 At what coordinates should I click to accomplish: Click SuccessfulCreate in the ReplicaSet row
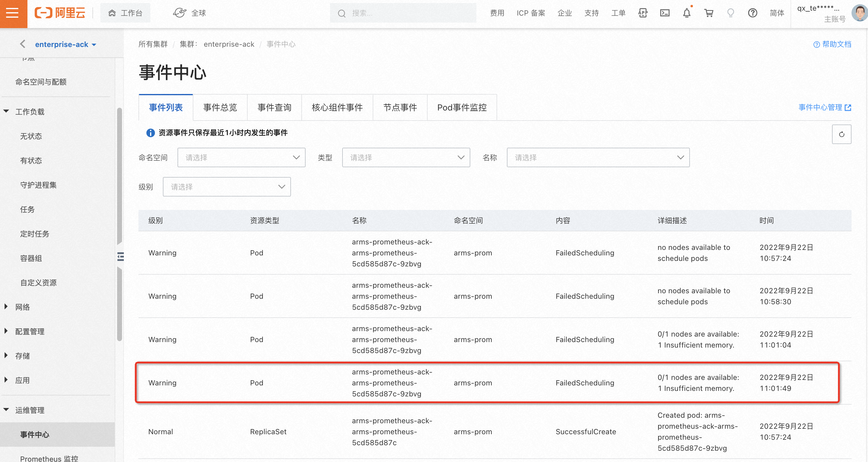tap(586, 432)
